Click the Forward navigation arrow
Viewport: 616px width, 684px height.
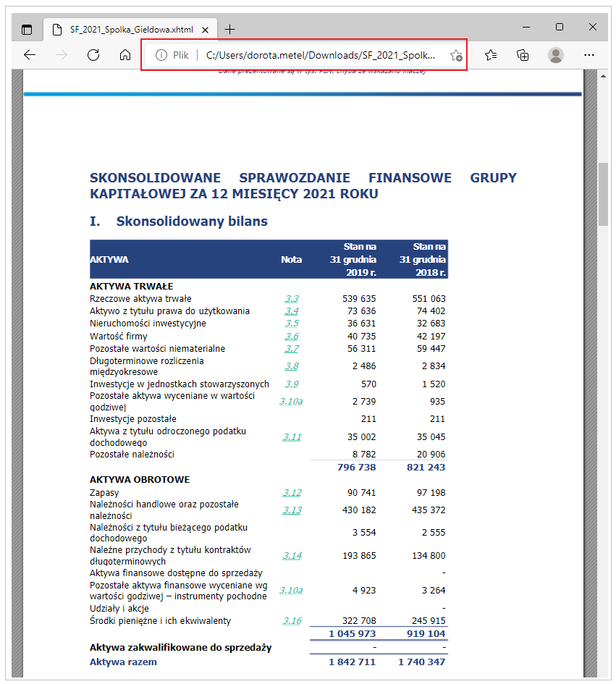62,55
